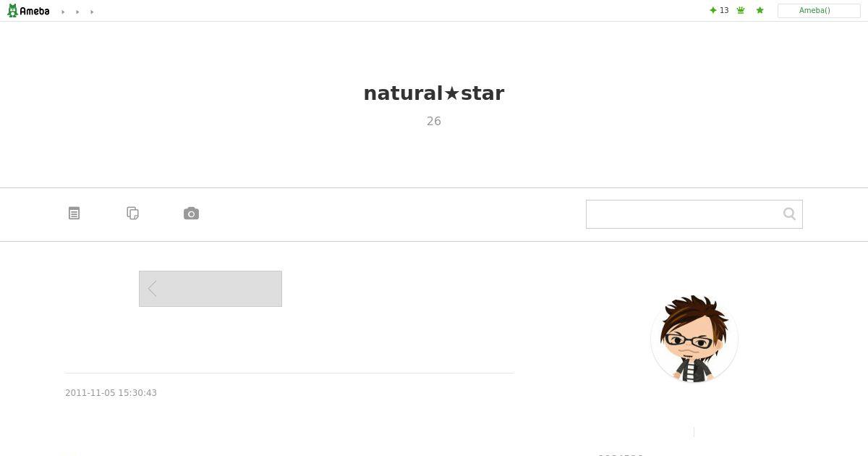The width and height of the screenshot is (868, 456).
Task: Open the natural★star blog title
Action: tap(433, 93)
